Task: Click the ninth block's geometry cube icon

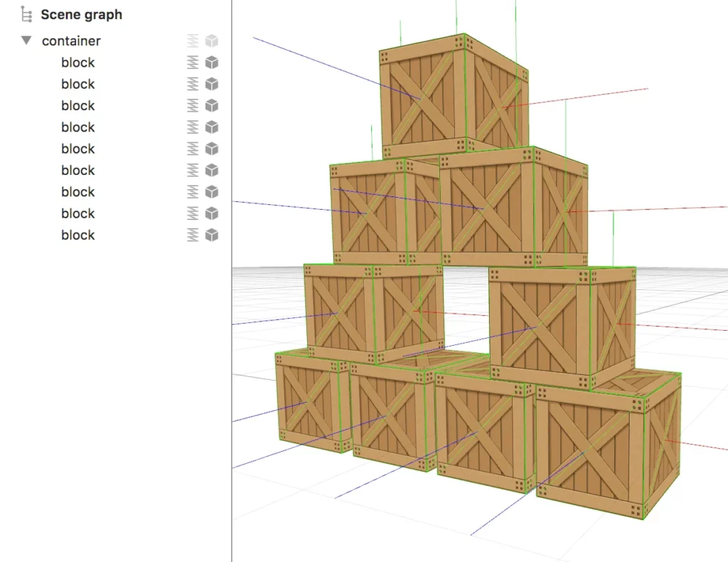Action: 212,235
